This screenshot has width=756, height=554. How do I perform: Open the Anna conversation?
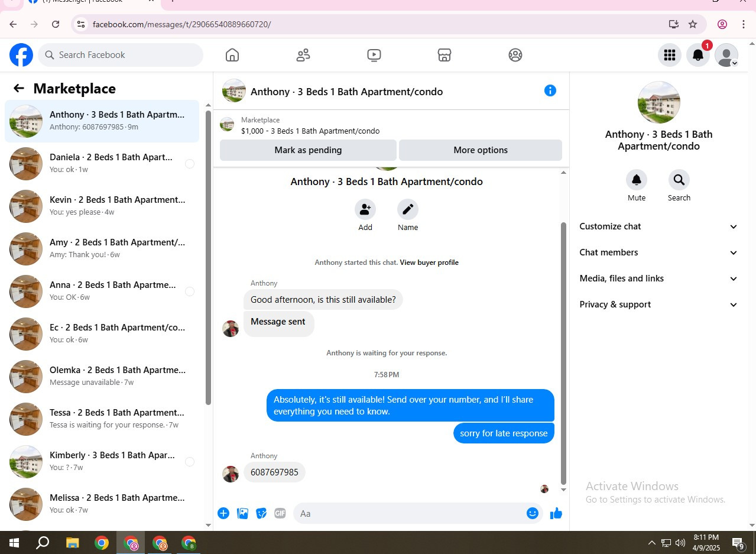[x=102, y=291]
